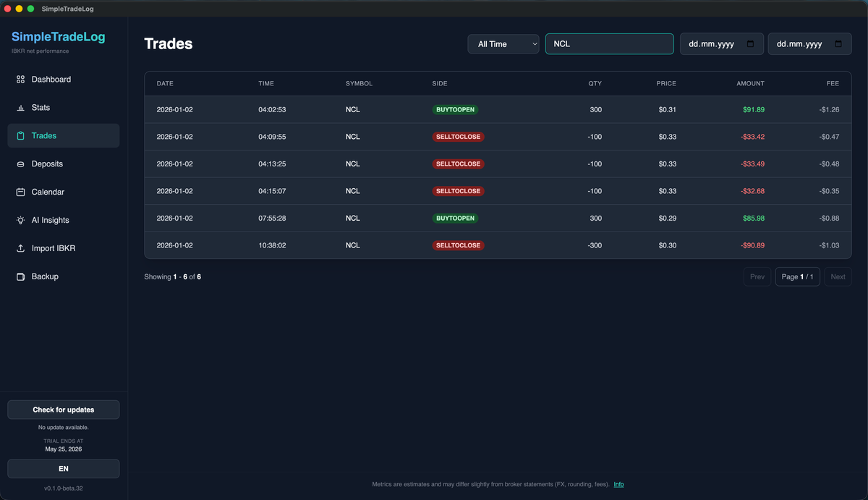Click the QTY column header
This screenshot has width=868, height=500.
coord(595,84)
